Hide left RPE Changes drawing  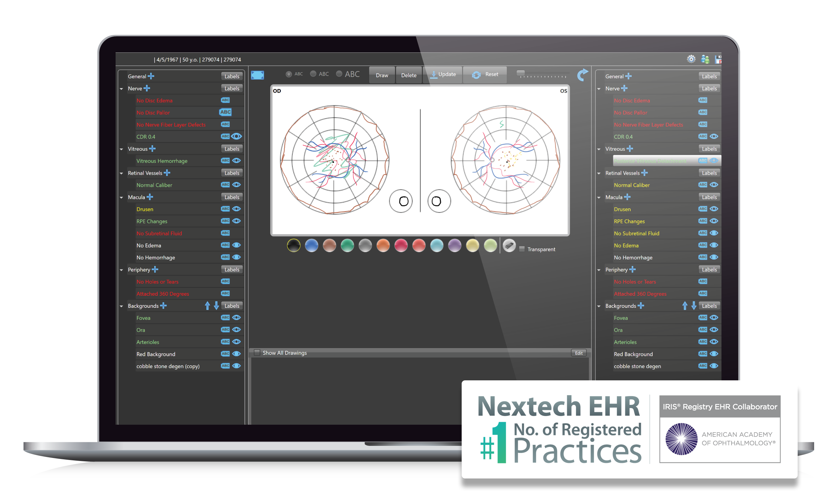237,221
